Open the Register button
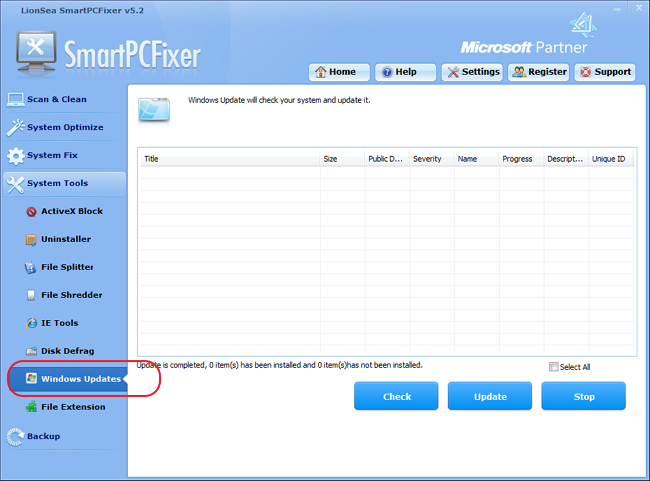 click(538, 72)
